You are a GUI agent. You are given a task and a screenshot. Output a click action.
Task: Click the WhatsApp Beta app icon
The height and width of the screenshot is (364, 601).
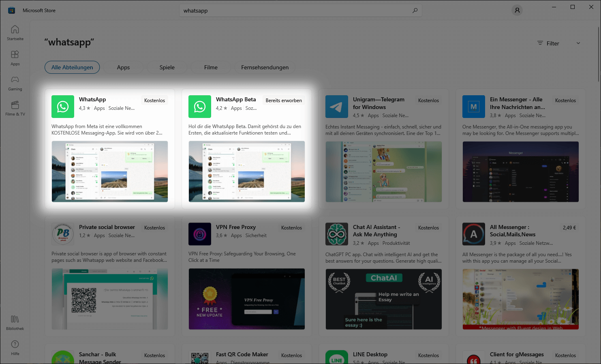[200, 107]
